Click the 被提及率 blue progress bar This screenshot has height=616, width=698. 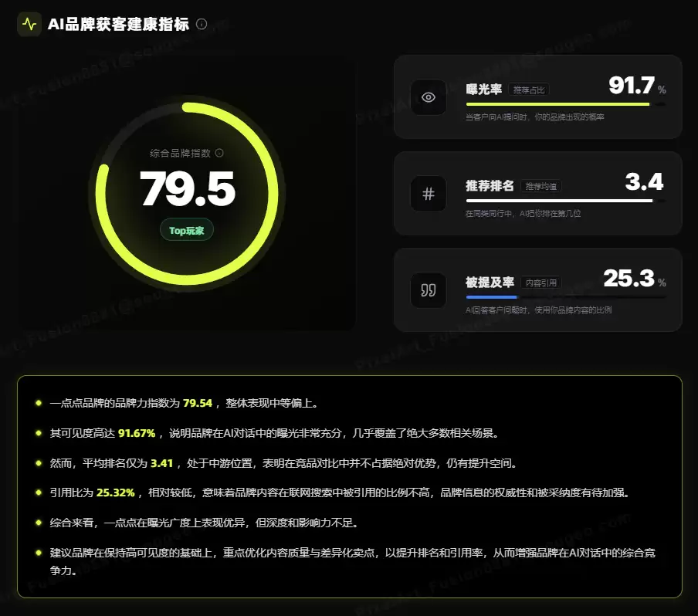pos(491,297)
